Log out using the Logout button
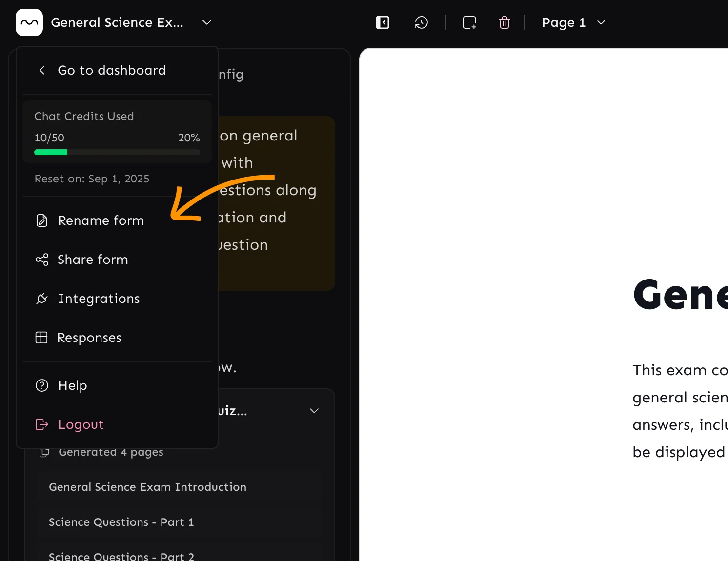This screenshot has height=561, width=728. [x=81, y=424]
